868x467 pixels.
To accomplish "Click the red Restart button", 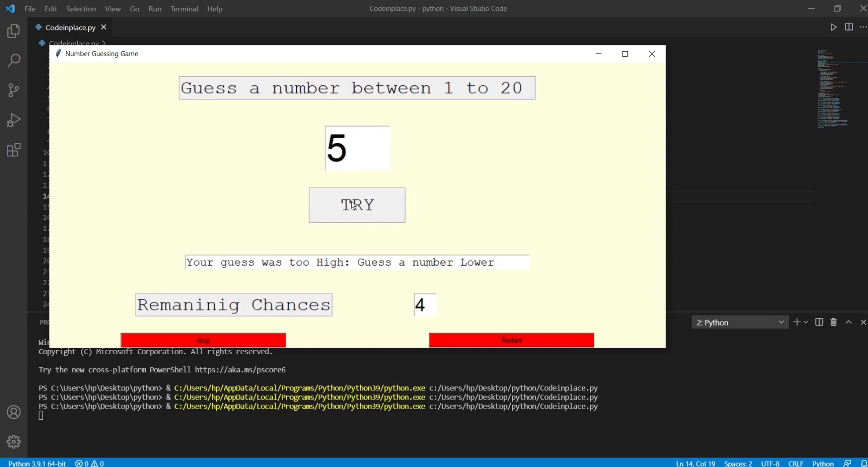I will (511, 340).
